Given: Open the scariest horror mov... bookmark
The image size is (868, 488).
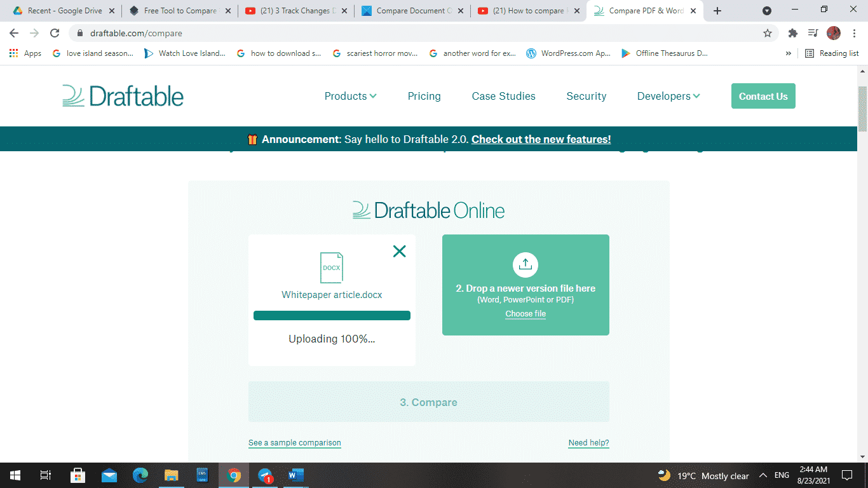Looking at the screenshot, I should (x=375, y=53).
